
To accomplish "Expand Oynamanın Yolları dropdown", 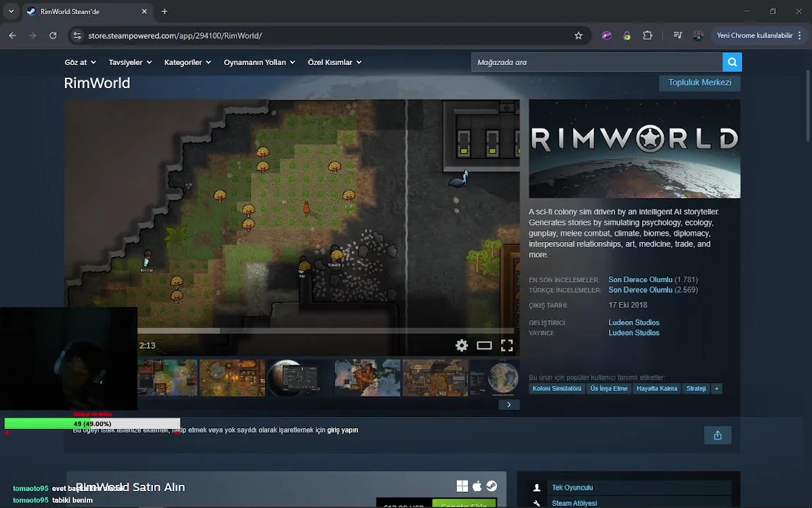I will coord(259,62).
